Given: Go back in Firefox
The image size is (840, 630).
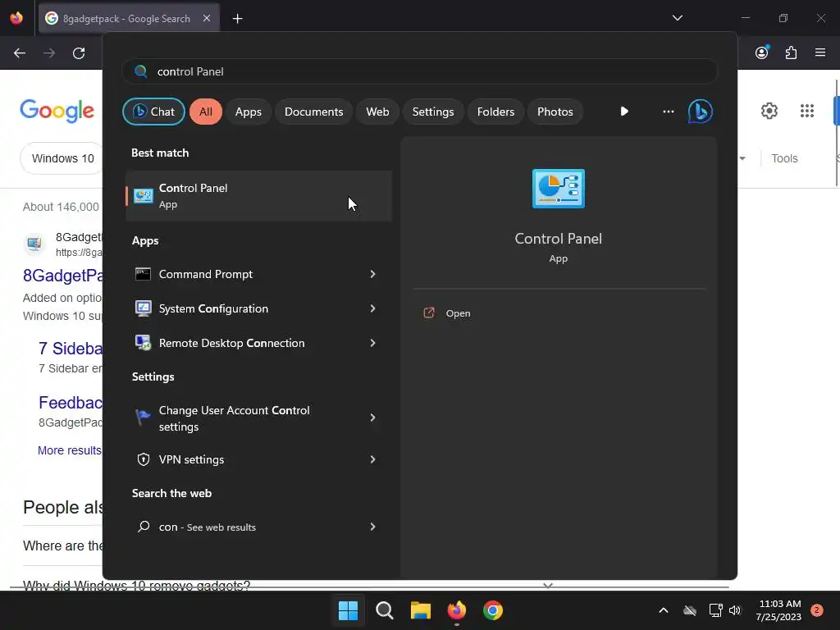Looking at the screenshot, I should tap(20, 53).
